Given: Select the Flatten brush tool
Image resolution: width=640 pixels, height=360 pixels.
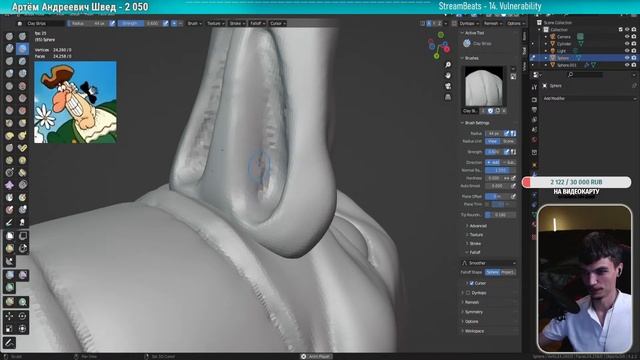Looking at the screenshot, I should click(9, 98).
